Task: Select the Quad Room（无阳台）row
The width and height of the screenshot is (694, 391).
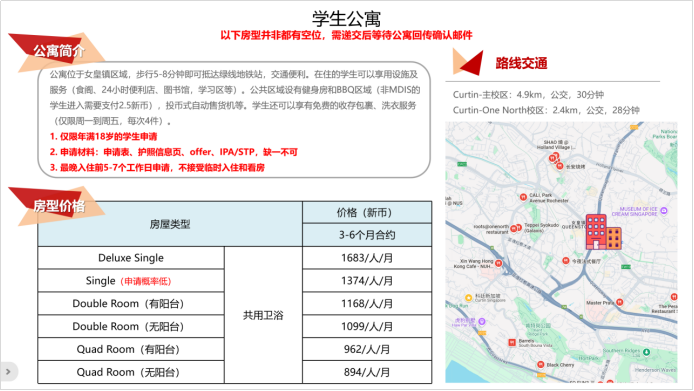Action: [x=235, y=372]
